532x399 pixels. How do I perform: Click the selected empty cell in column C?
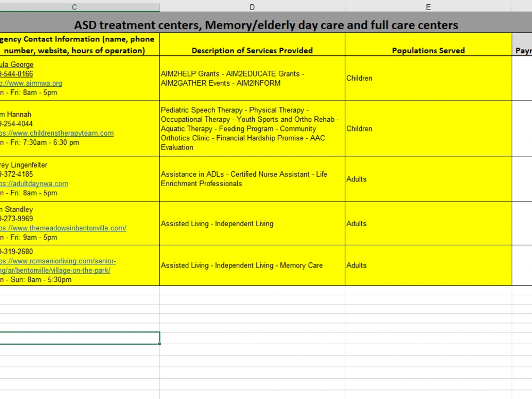point(79,338)
